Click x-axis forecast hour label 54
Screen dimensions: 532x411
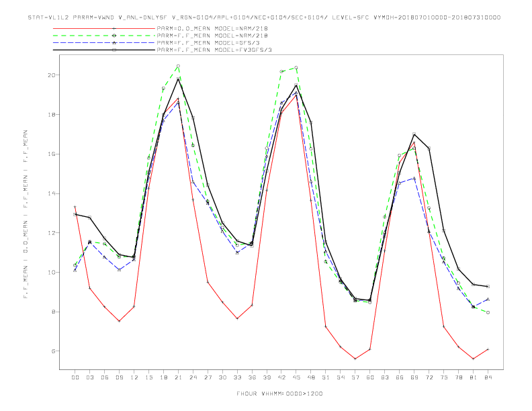click(341, 377)
